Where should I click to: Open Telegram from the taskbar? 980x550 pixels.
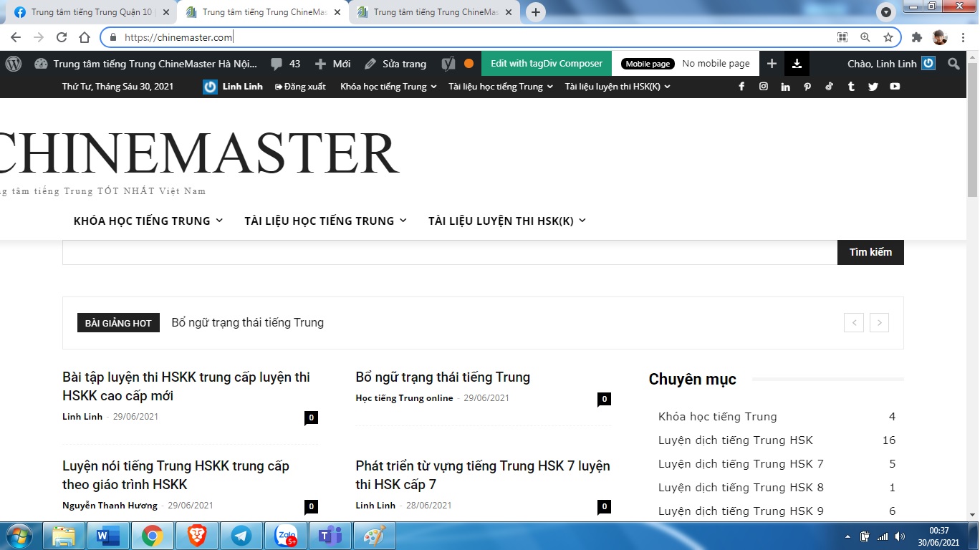241,536
